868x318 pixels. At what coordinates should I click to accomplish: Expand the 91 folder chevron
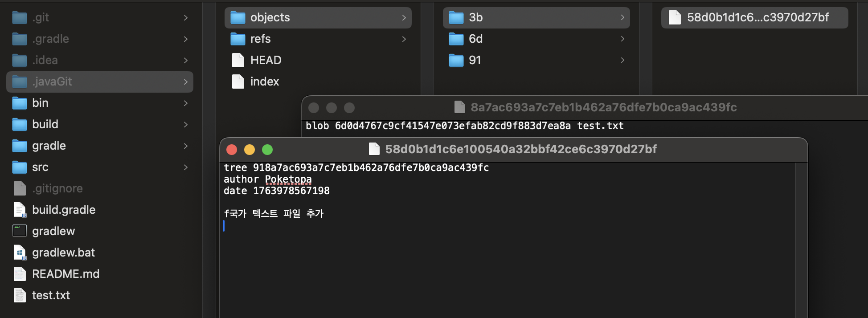click(622, 60)
